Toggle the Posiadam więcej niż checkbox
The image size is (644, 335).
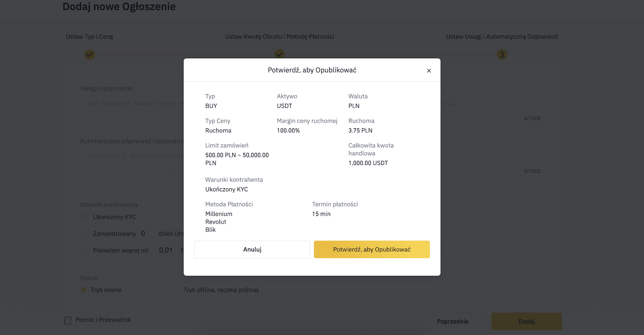85,250
